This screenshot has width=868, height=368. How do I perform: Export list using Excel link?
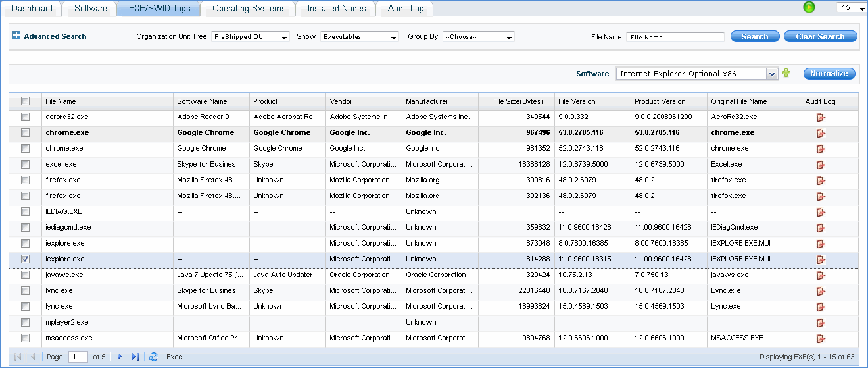pos(175,357)
